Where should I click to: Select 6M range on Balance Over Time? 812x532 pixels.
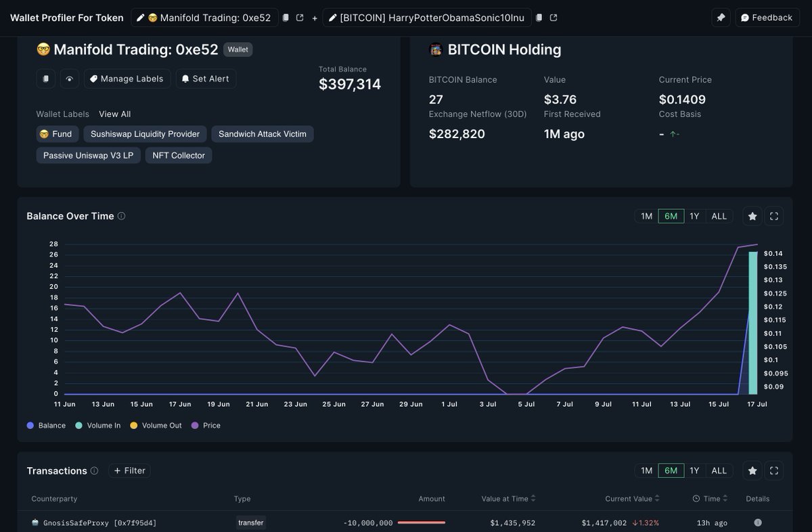pyautogui.click(x=671, y=216)
